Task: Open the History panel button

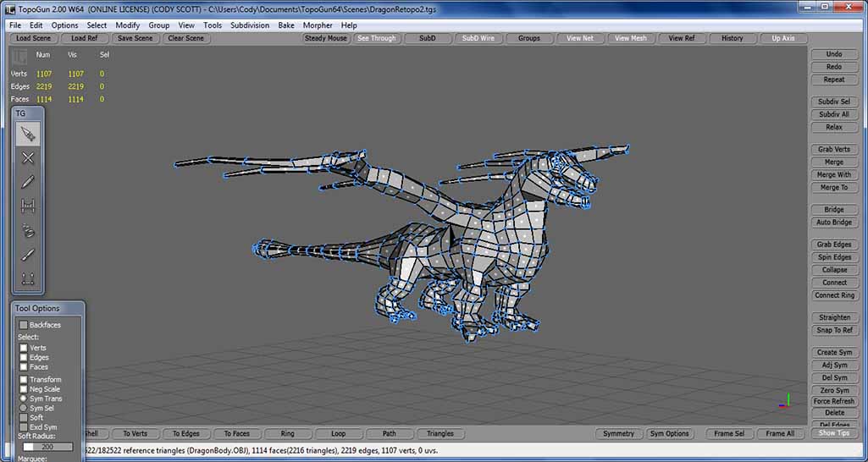Action: coord(733,38)
